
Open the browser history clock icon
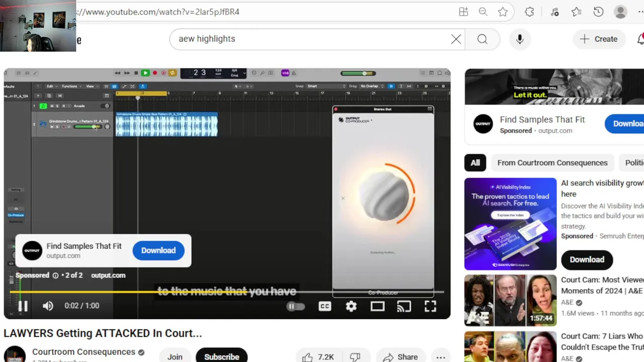click(x=598, y=12)
